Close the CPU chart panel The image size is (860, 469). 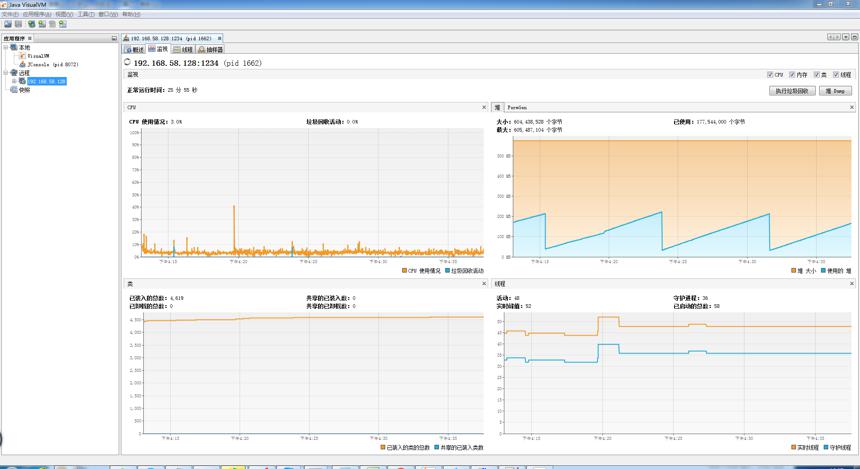coord(484,108)
